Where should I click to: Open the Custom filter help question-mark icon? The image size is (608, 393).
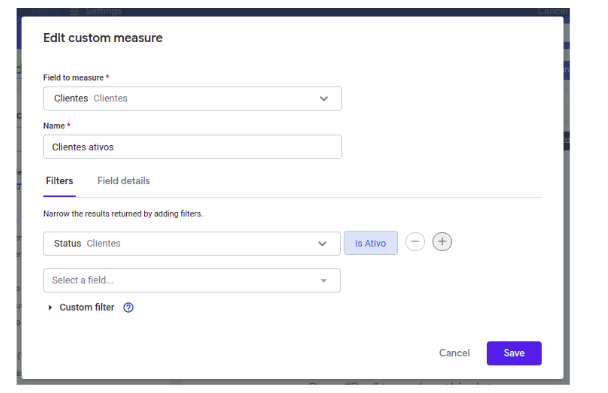pyautogui.click(x=128, y=308)
